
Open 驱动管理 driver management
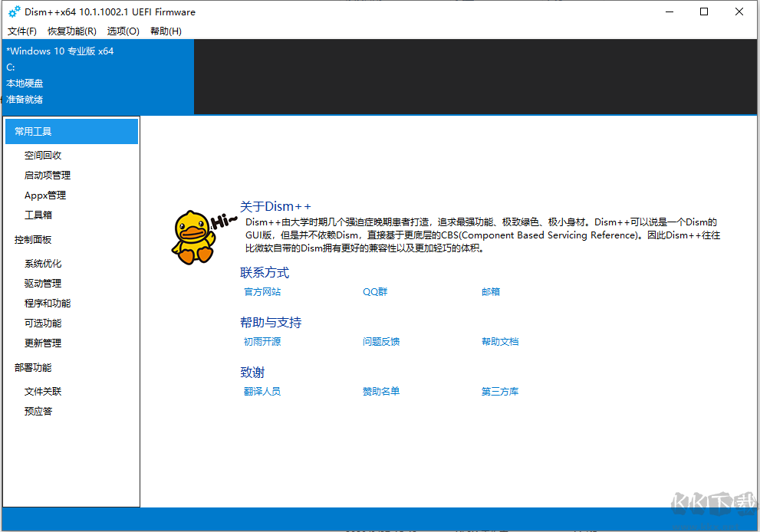pos(42,283)
